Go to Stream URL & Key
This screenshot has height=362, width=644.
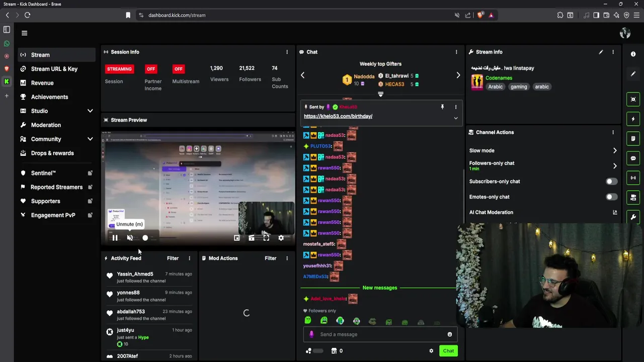56,69
